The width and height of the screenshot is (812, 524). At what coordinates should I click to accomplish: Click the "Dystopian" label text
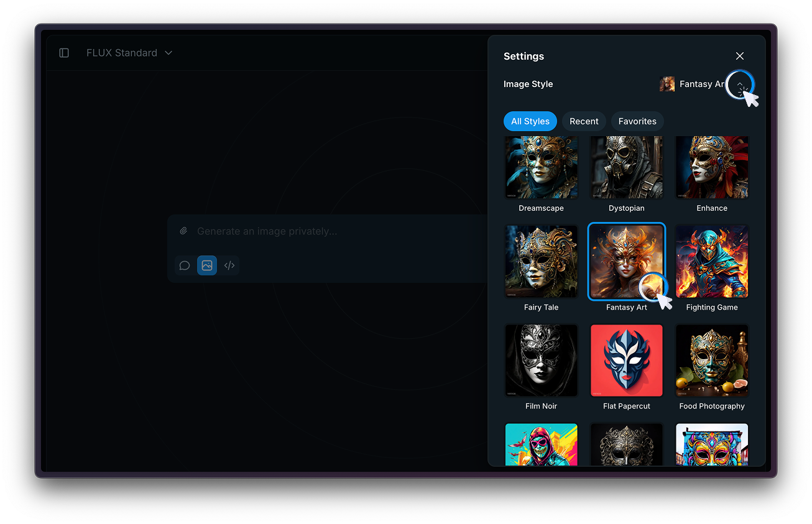pos(627,208)
